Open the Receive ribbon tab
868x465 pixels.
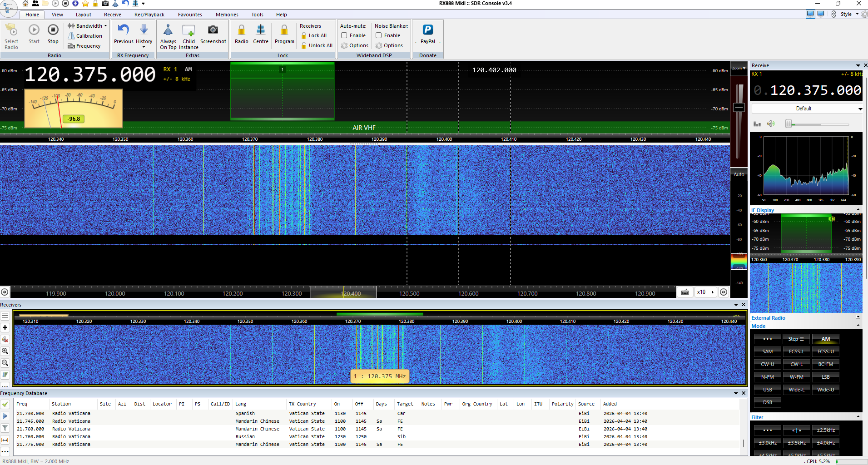click(x=112, y=15)
